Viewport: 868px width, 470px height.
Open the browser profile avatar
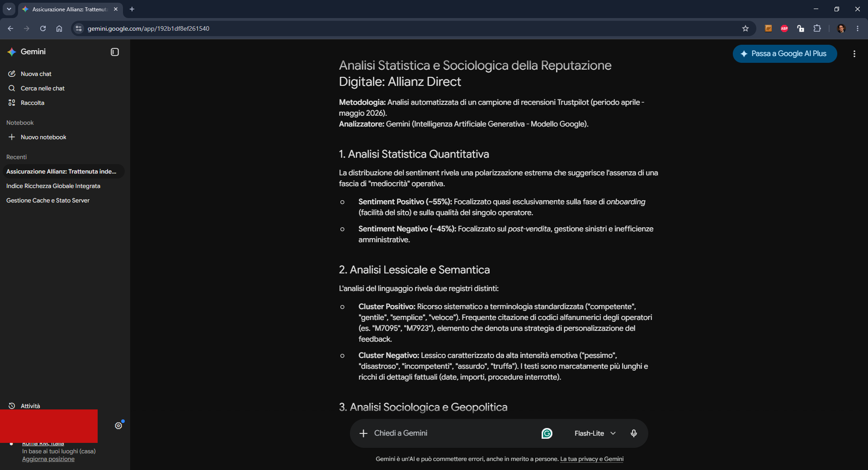coord(841,28)
